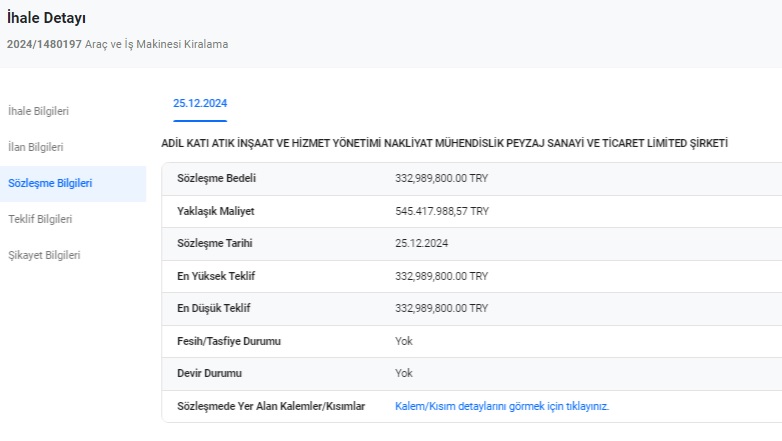Click the Fesih/Tasfiye Durumu value Yok
The height and width of the screenshot is (441, 782).
404,341
